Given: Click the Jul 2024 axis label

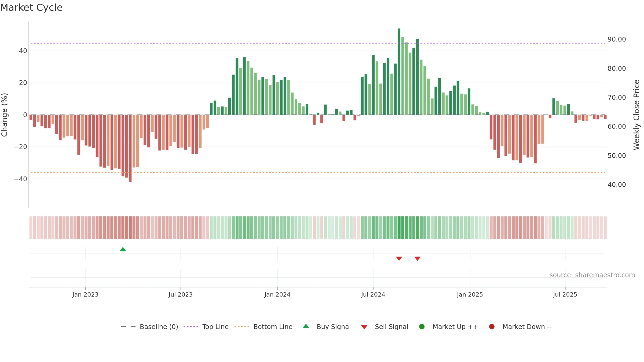Looking at the screenshot, I should 373,294.
